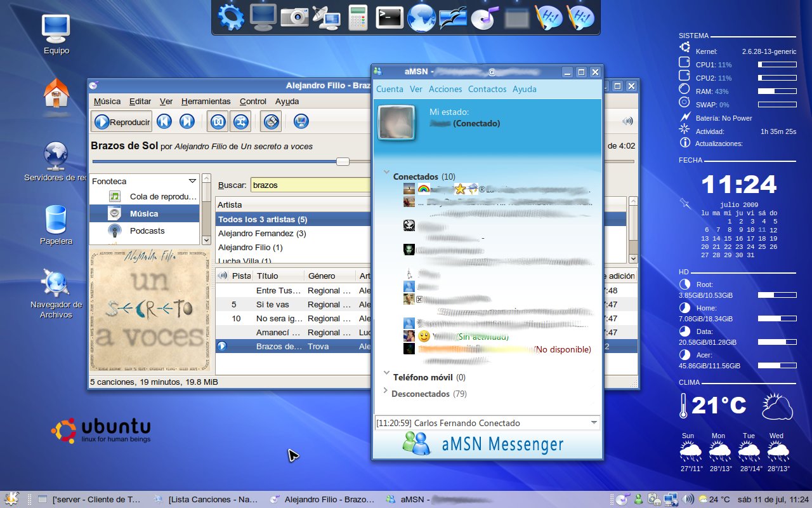Open the globe web browser in dock
Image resolution: width=812 pixels, height=508 pixels.
point(421,17)
